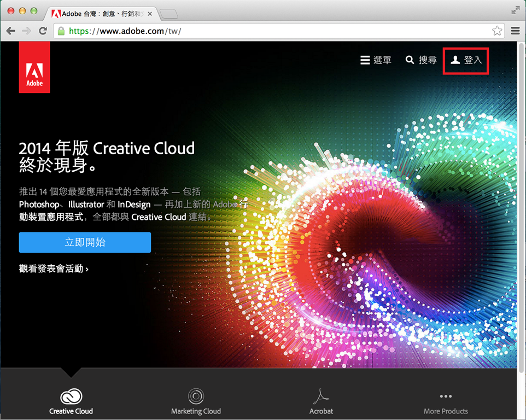Click the Creative Cloud label text
Screen dimensions: 526x420
pyautogui.click(x=71, y=411)
